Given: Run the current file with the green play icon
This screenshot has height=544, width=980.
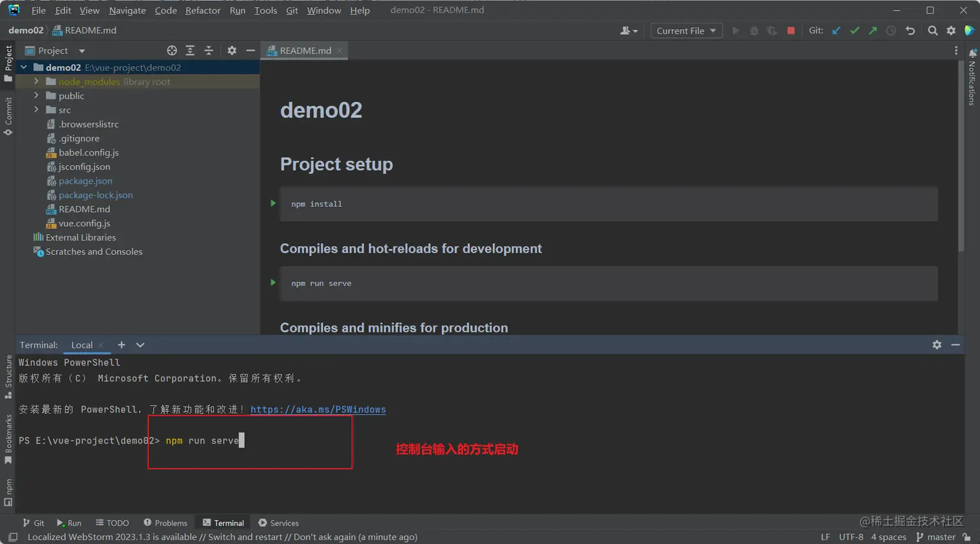Looking at the screenshot, I should point(736,30).
